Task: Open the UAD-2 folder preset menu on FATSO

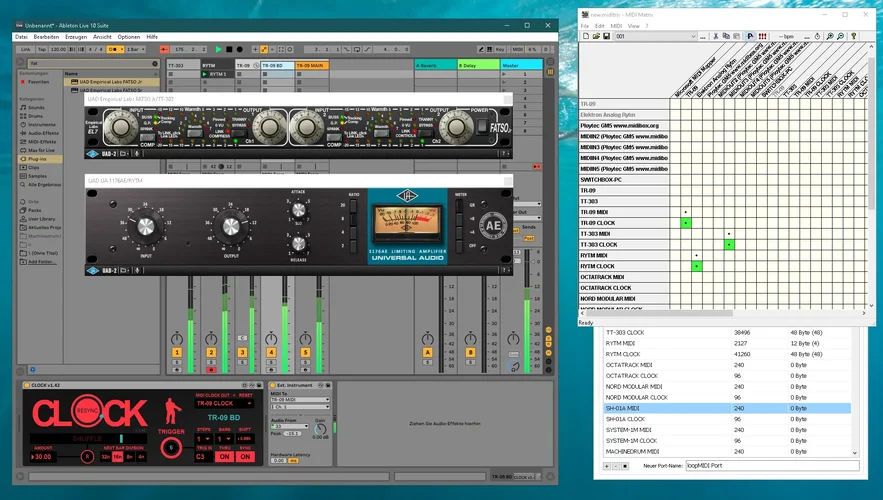Action: 123,153
